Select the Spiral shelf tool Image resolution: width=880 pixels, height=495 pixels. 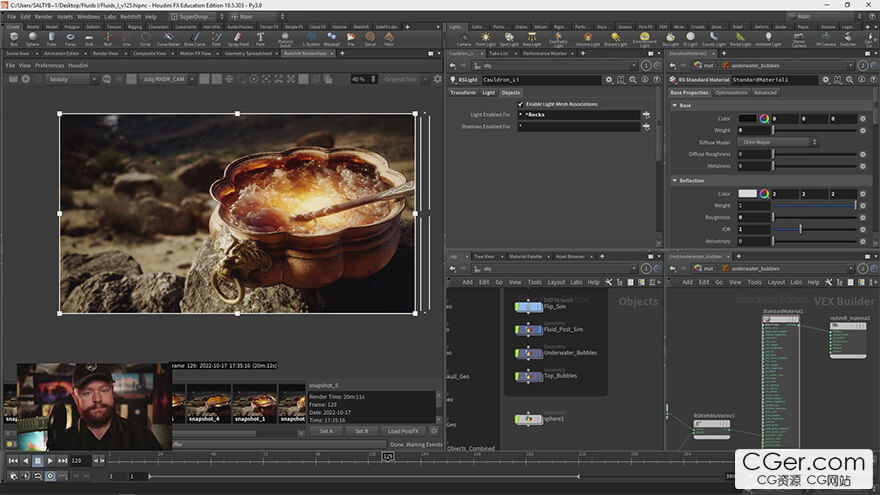point(370,39)
